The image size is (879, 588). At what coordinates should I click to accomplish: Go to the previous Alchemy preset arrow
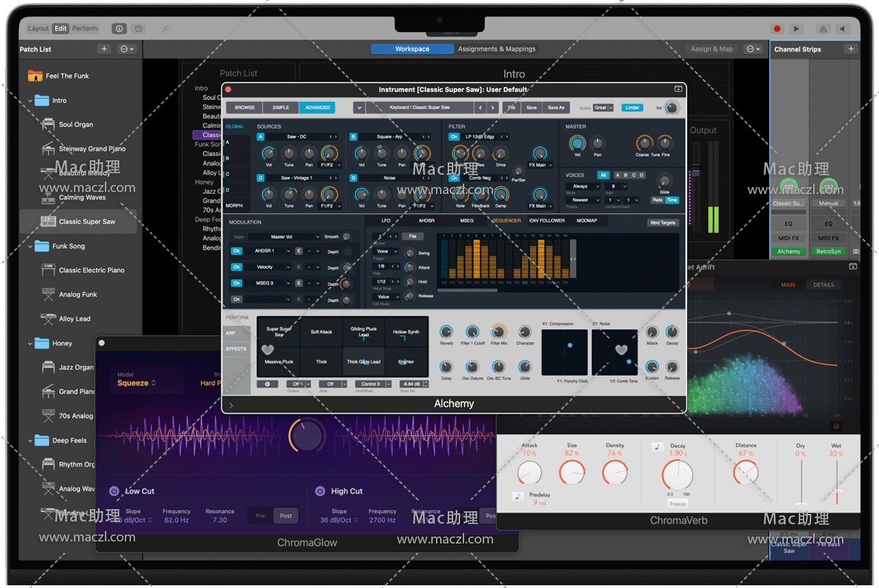(x=481, y=108)
